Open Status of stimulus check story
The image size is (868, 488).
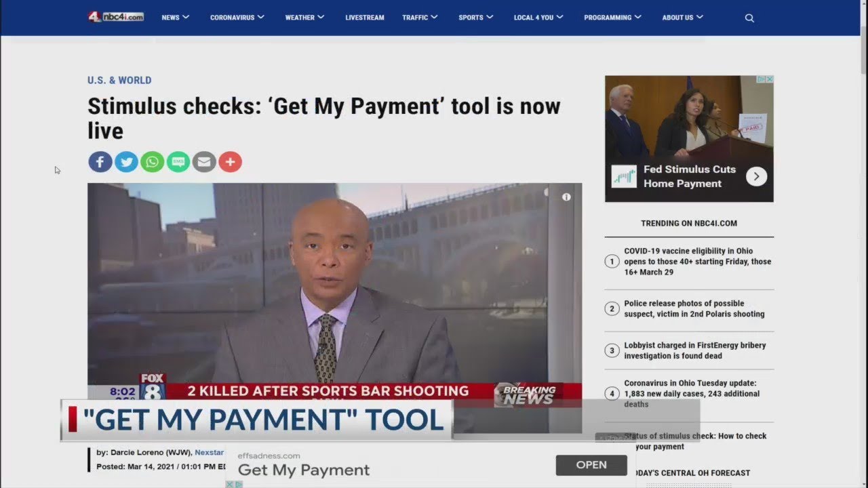click(x=696, y=441)
